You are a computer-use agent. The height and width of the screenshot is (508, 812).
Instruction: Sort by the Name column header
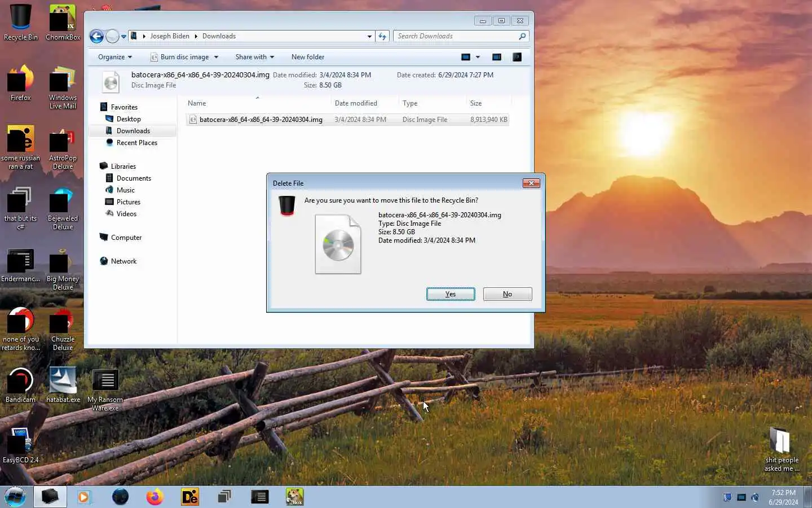click(258, 103)
